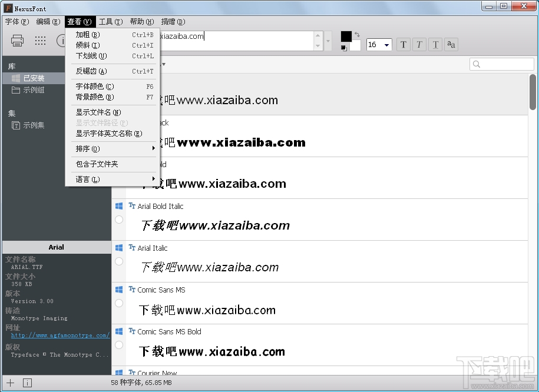Select the radio button for Arial Bold Italic
The height and width of the screenshot is (392, 539).
[x=118, y=219]
